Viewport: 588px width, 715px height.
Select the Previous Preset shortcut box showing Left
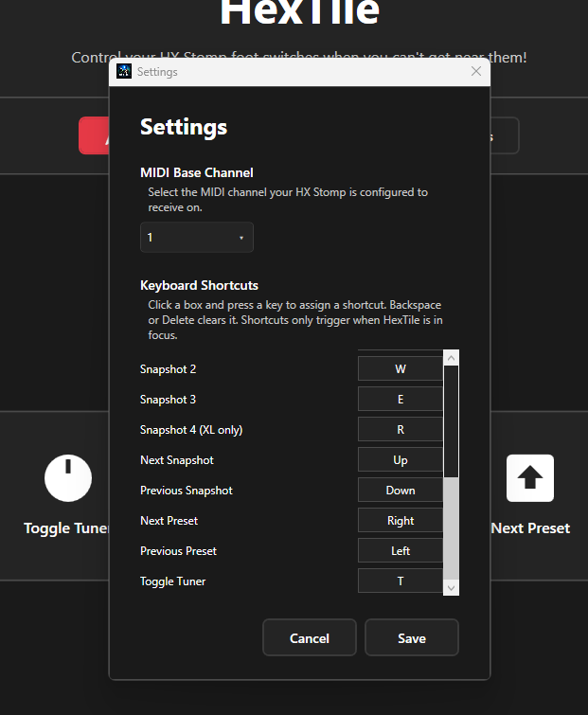(x=401, y=550)
